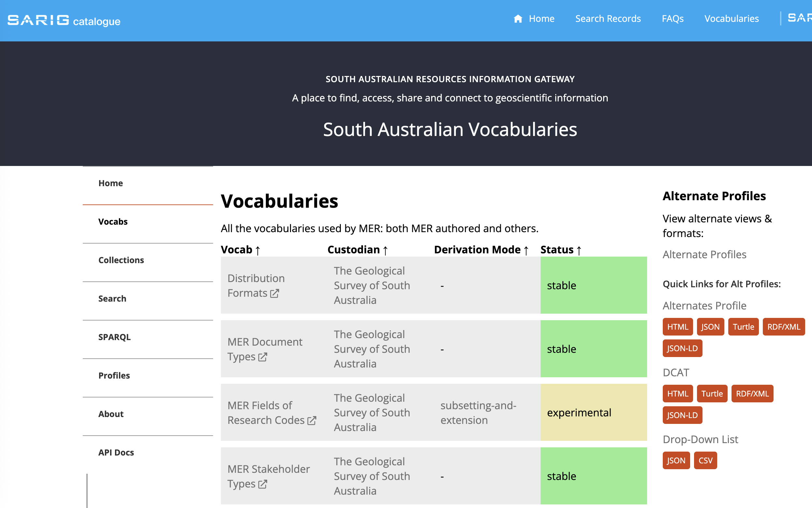
Task: Click JSON button under Alternates Profile
Action: click(710, 327)
